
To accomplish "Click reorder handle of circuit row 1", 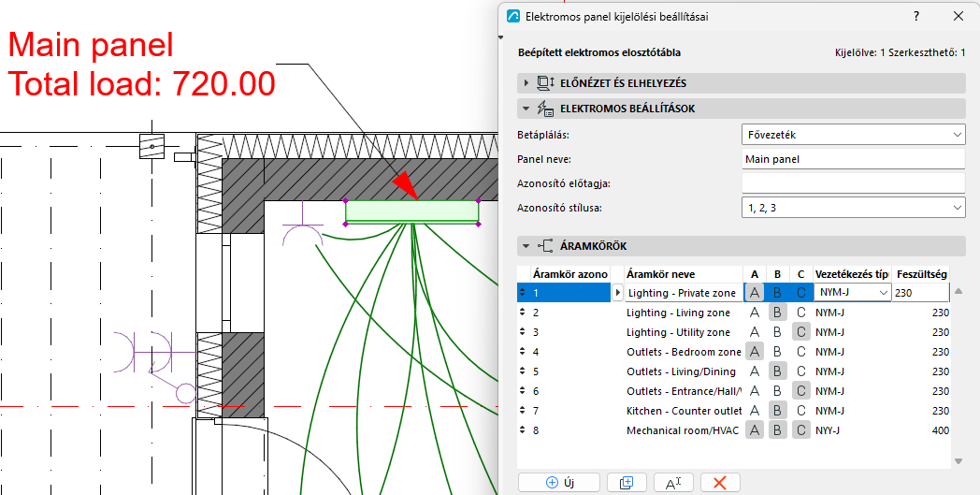I will (523, 292).
